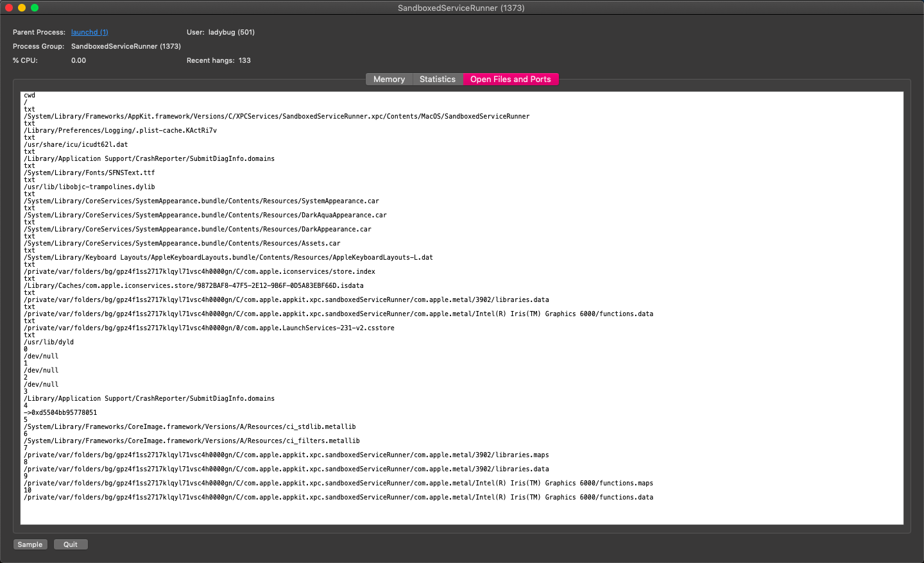Screen dimensions: 924x563
Task: Click the 9872BAF8 isdata cache line
Action: point(194,286)
